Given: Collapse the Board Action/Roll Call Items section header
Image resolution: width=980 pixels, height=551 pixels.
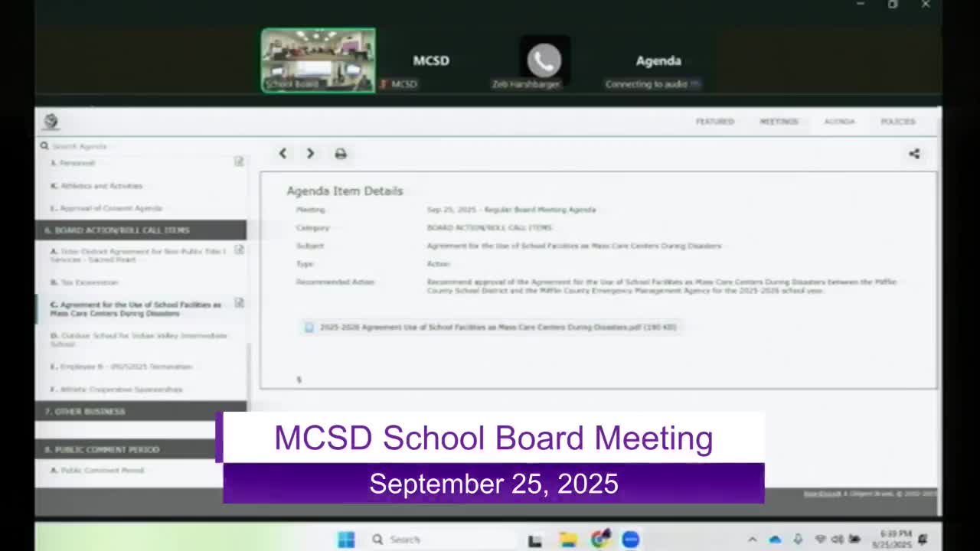Looking at the screenshot, I should pos(141,230).
